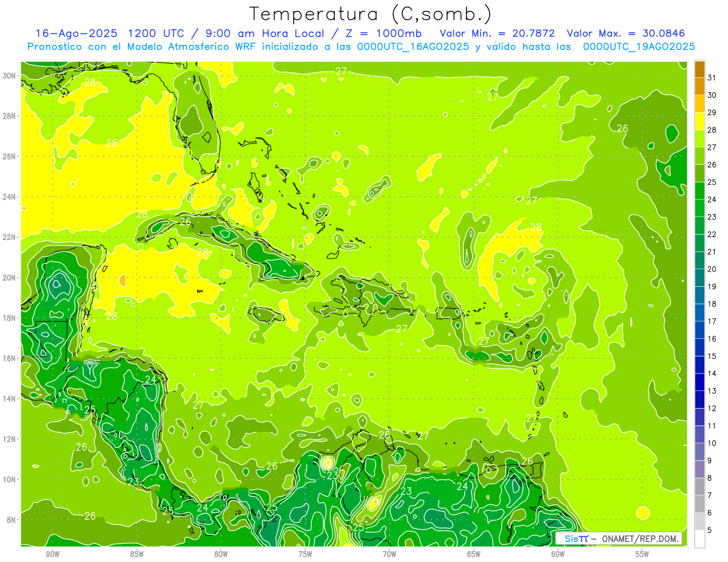Click the '16N' latitude axis label
Viewport: 728px width, 562px height.
pos(9,358)
